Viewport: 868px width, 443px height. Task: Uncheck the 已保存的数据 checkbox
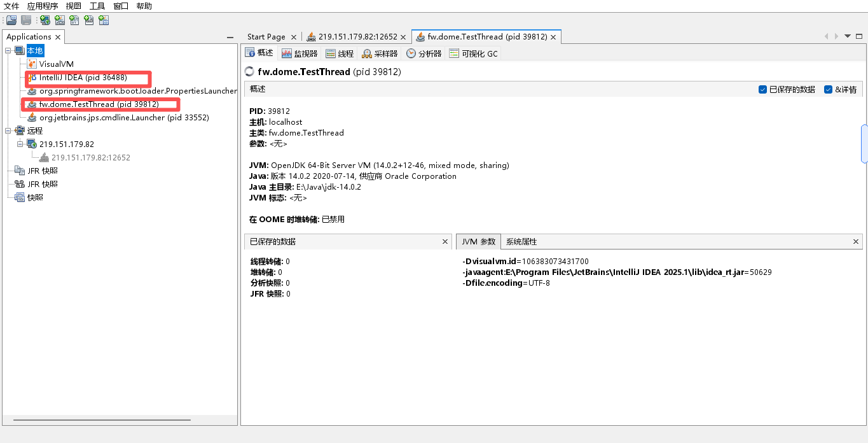click(x=762, y=89)
